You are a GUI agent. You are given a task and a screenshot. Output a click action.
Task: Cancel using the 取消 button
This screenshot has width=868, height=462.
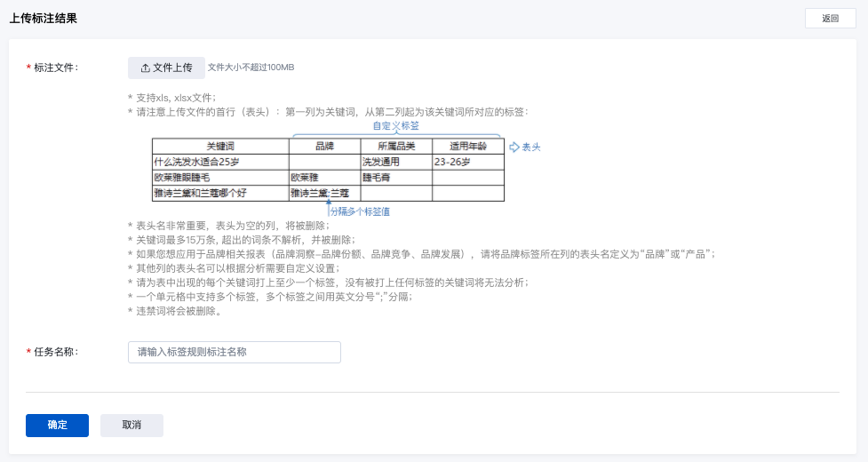pyautogui.click(x=131, y=426)
